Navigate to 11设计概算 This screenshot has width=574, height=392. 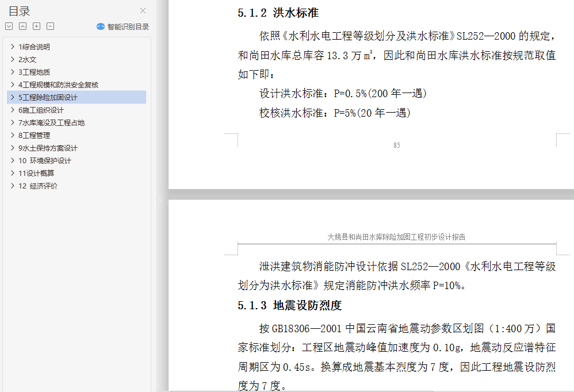click(x=36, y=174)
